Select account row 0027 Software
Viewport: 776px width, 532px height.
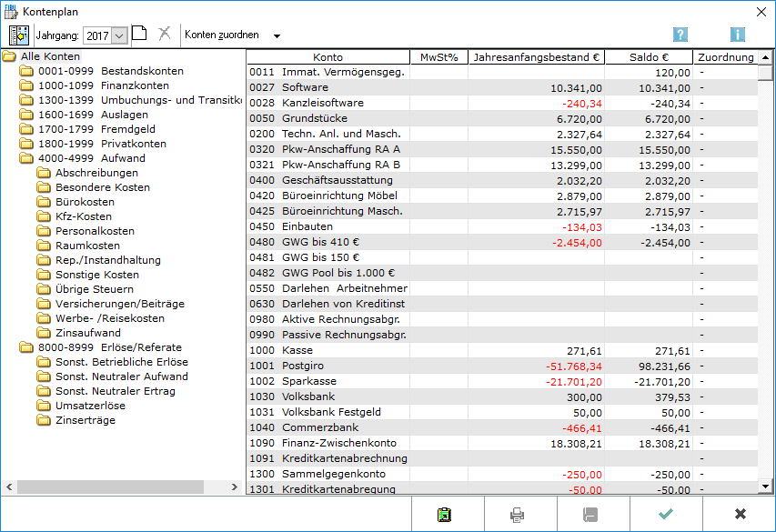tap(502, 87)
